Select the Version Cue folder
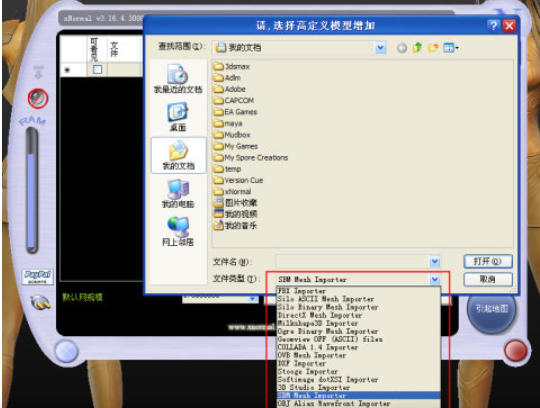The image size is (540, 408). (238, 180)
